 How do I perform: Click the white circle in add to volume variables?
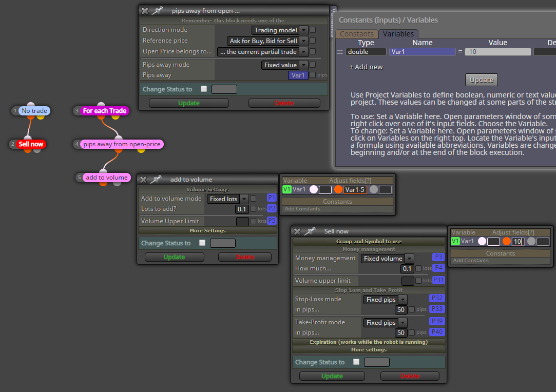pos(314,189)
